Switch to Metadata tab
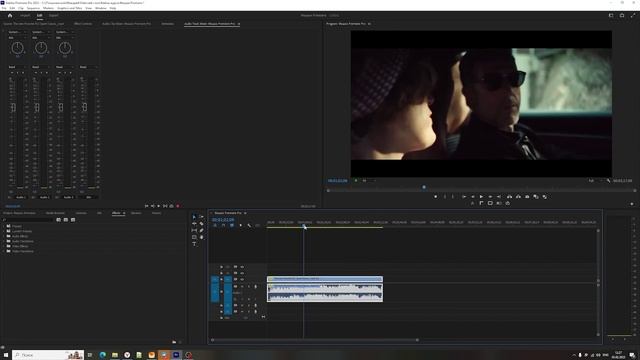 [167, 24]
